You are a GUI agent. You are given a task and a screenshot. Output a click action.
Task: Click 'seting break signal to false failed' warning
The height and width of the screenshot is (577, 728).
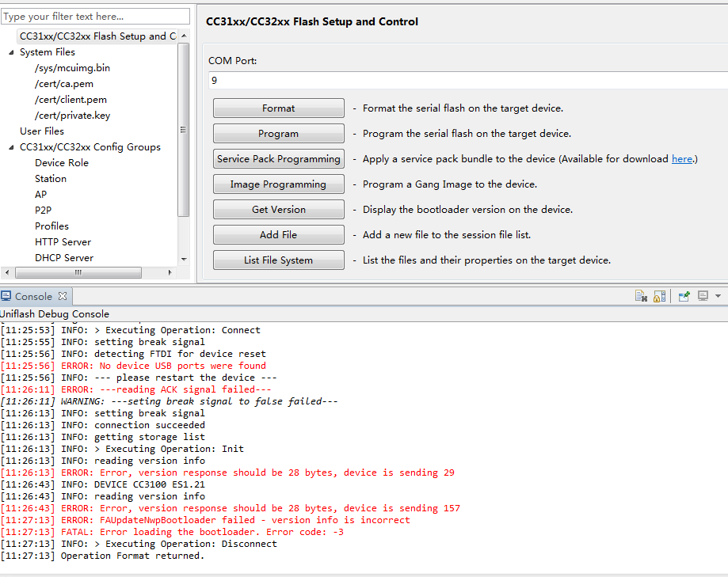170,401
